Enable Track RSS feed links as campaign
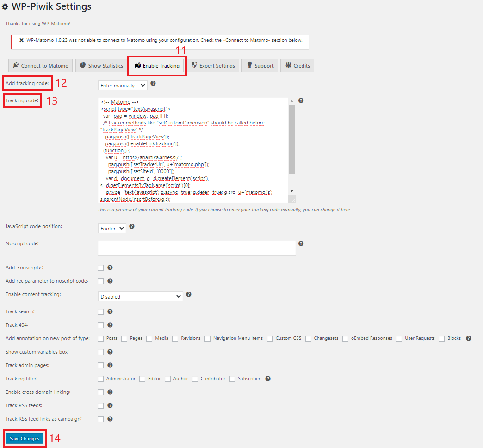The height and width of the screenshot is (448, 483). point(101,419)
